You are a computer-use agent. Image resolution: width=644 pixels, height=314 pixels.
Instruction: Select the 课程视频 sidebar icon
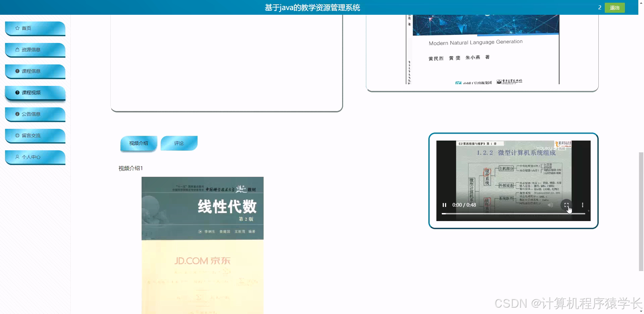pyautogui.click(x=17, y=92)
